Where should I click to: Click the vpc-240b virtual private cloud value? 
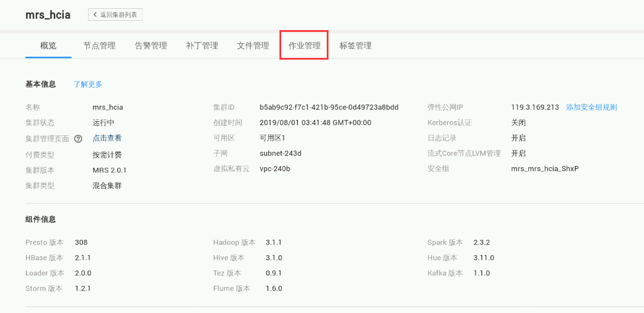point(275,169)
